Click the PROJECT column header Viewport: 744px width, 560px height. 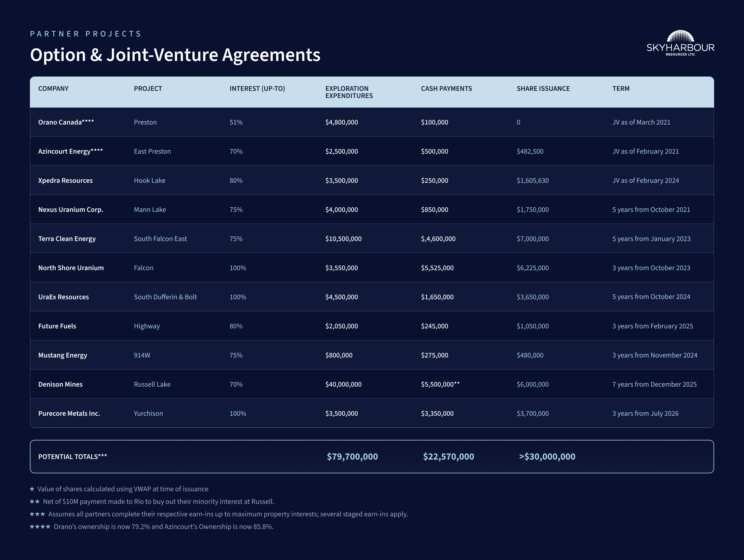pos(148,88)
